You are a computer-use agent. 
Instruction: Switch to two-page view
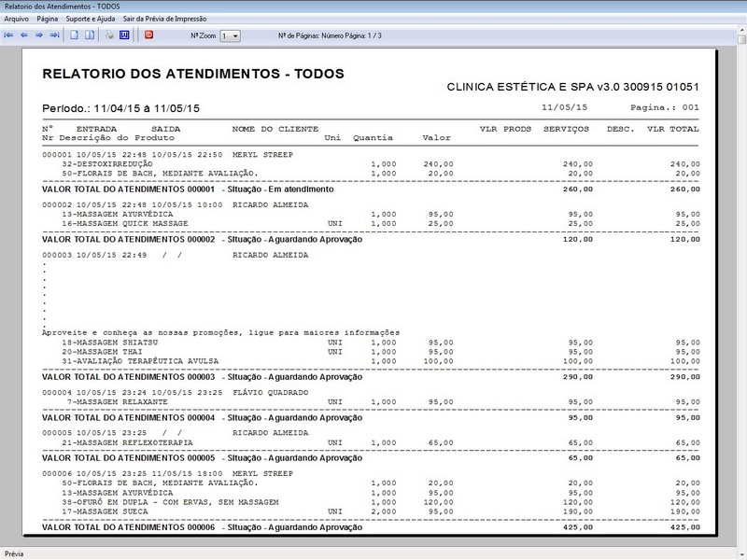[x=90, y=35]
